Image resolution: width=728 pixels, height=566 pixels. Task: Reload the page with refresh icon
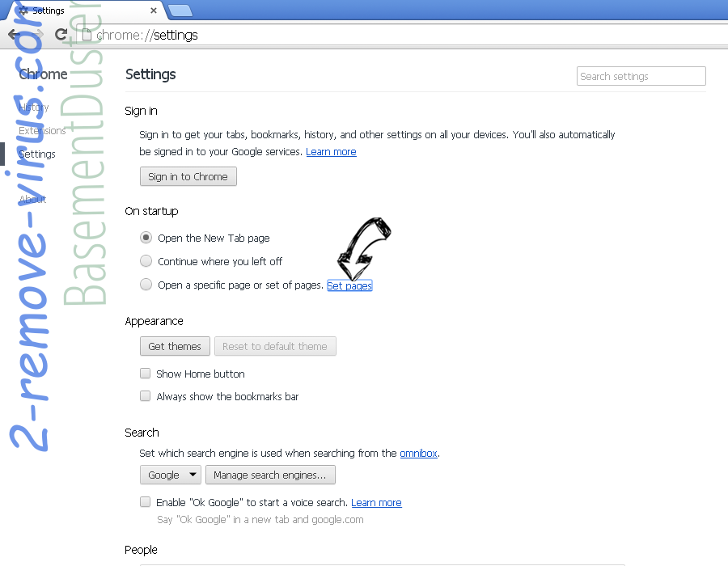[61, 35]
